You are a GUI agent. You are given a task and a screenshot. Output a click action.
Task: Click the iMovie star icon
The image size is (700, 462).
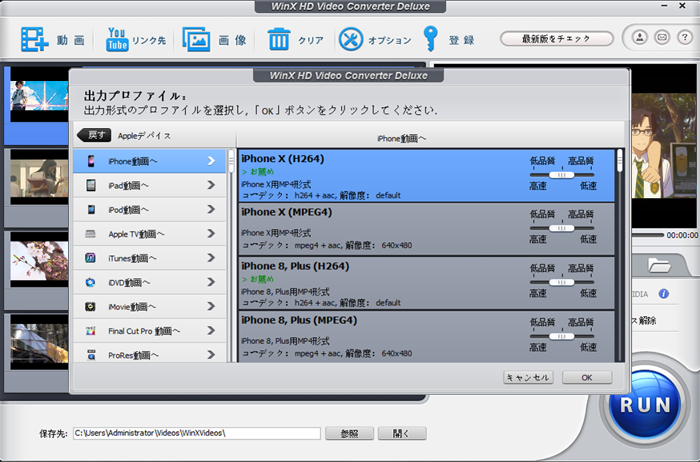pos(91,307)
